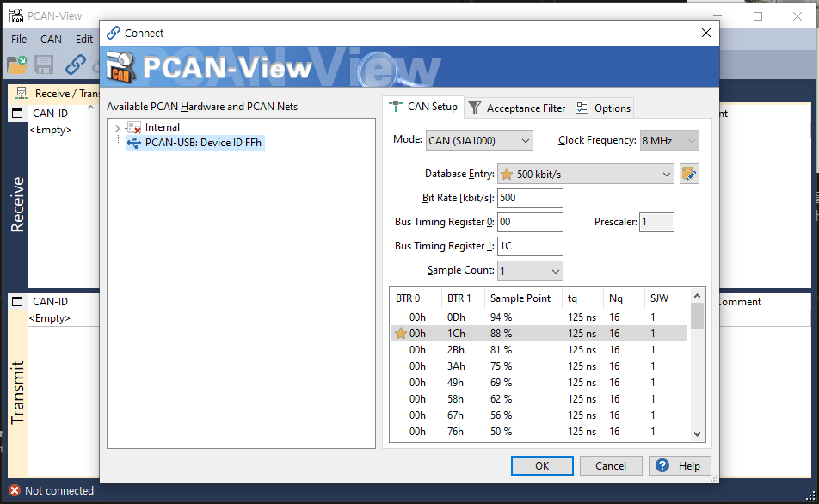Click the Save disk toolbar icon

(44, 65)
